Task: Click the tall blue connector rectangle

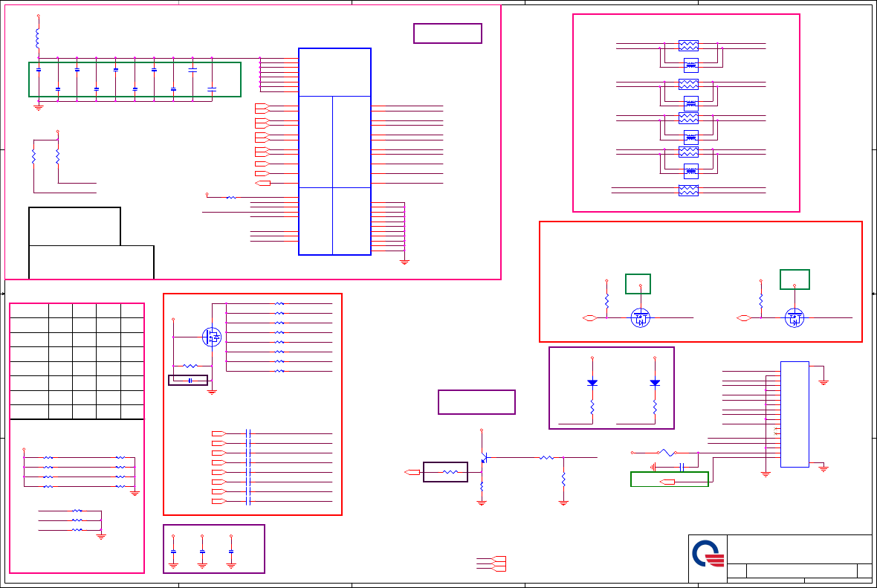Action: tap(795, 415)
